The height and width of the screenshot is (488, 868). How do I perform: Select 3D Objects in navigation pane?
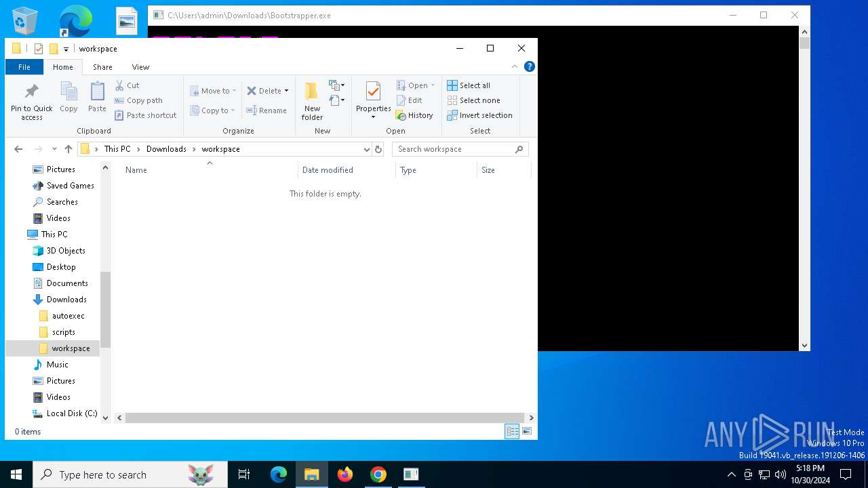coord(66,251)
